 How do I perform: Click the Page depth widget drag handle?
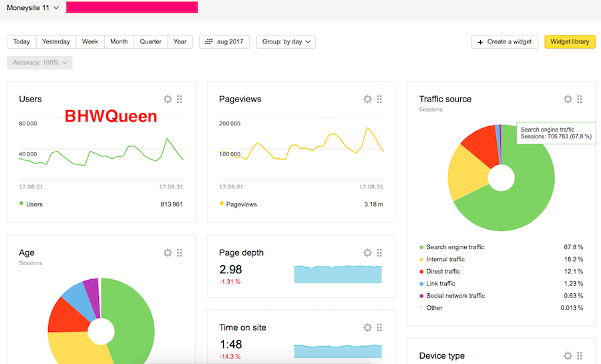point(379,252)
